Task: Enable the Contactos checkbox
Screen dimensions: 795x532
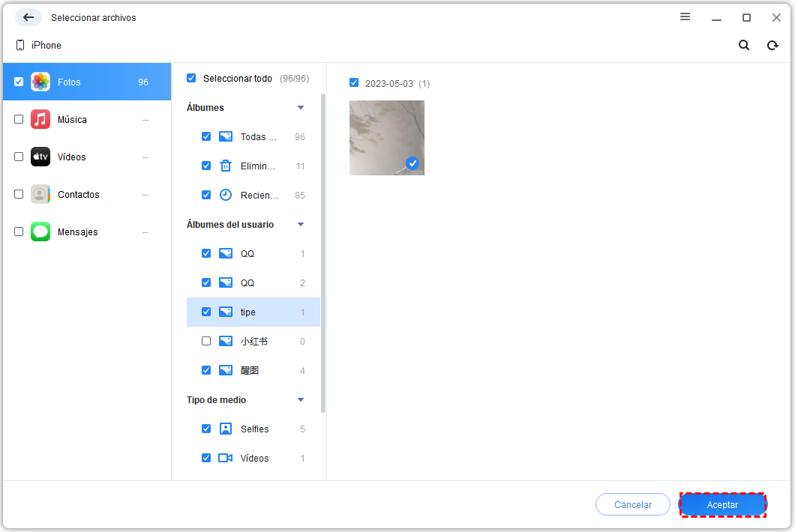Action: click(19, 195)
